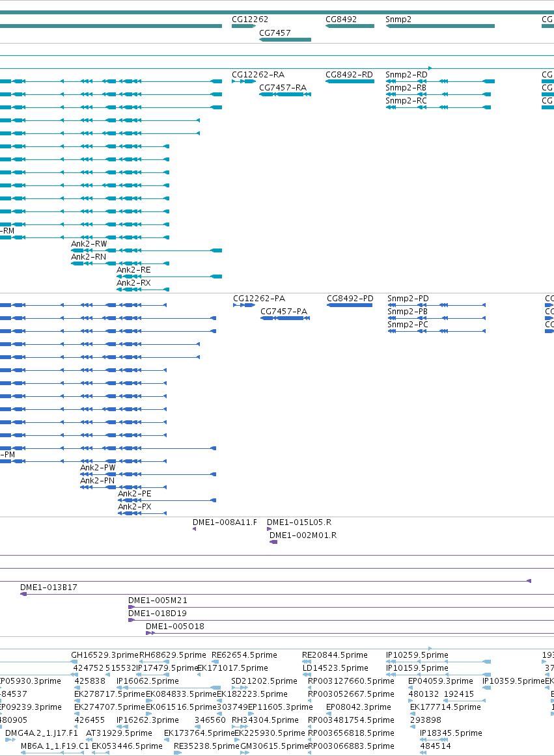Select EST IP10259.5prime

[x=417, y=655]
